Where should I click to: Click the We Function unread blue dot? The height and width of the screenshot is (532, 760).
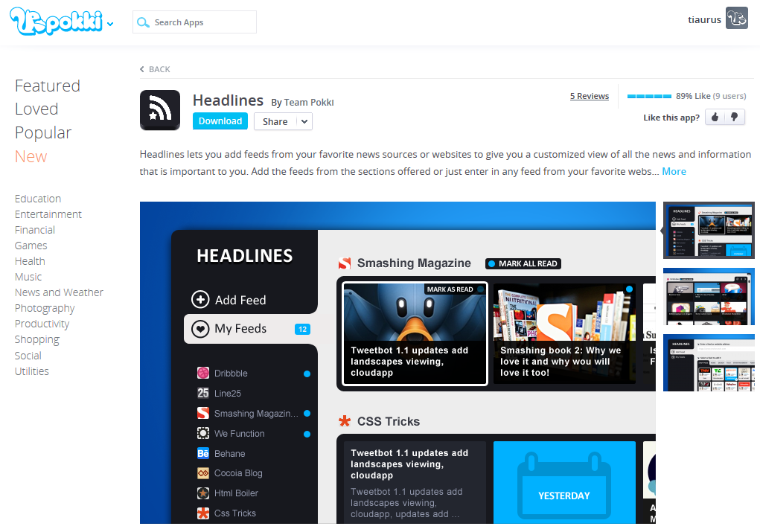tap(307, 434)
